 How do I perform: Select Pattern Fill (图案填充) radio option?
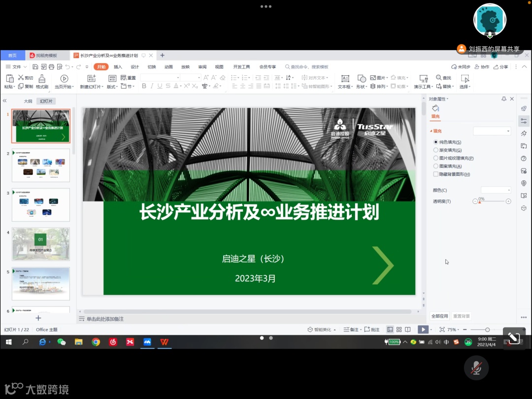coord(435,166)
